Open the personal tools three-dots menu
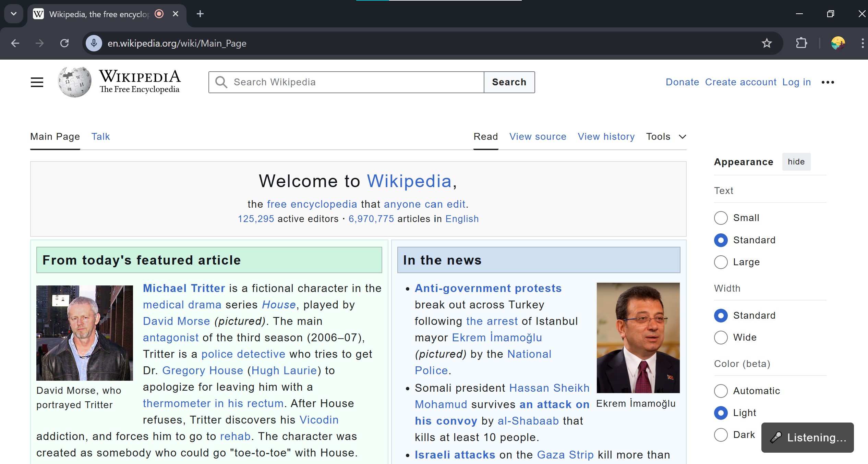Screen dimensions: 868x464 pos(828,82)
